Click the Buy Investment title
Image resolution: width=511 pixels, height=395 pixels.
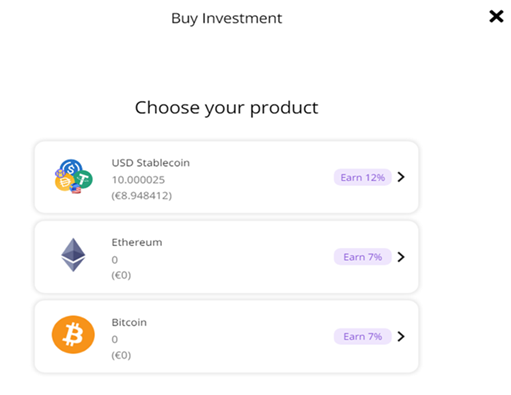point(227,18)
